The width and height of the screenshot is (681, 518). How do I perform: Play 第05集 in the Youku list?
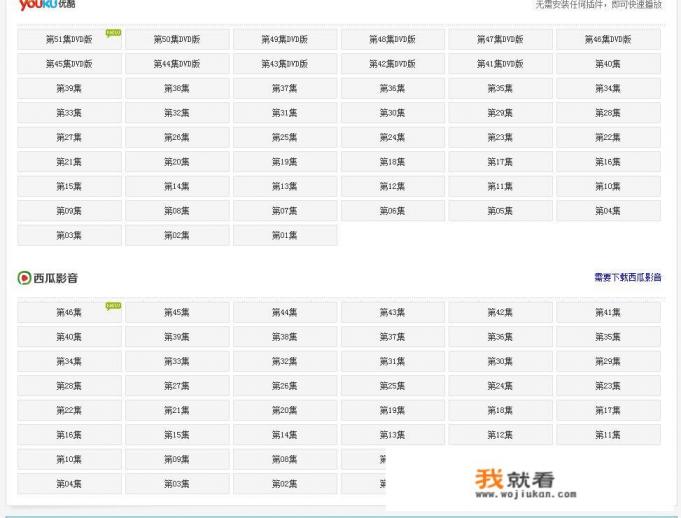coord(500,211)
